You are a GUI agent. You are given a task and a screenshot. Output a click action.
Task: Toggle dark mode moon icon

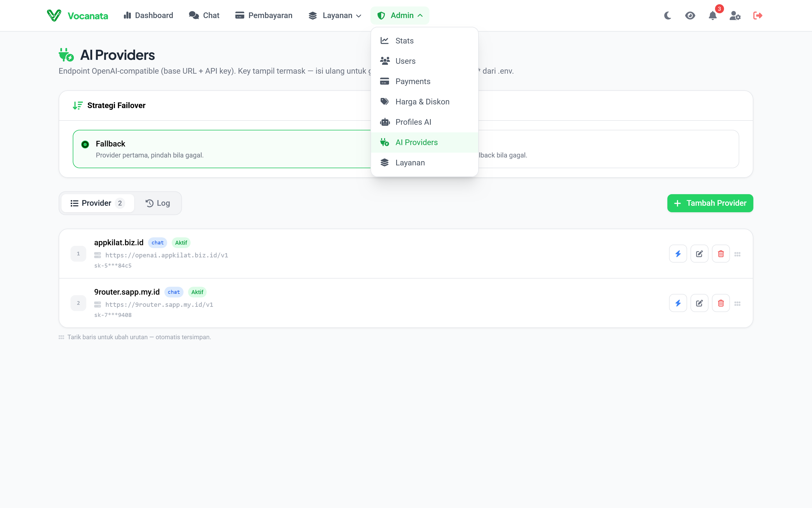[668, 16]
